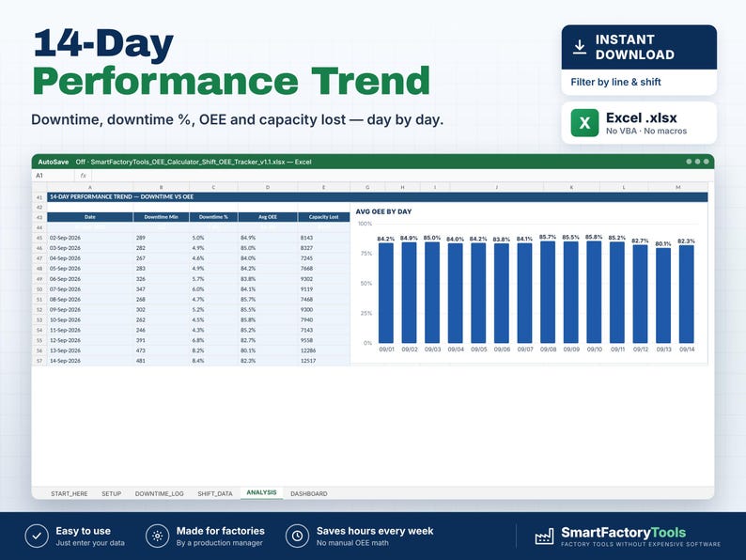Click the 06-Sep-2026 date cell

point(90,279)
